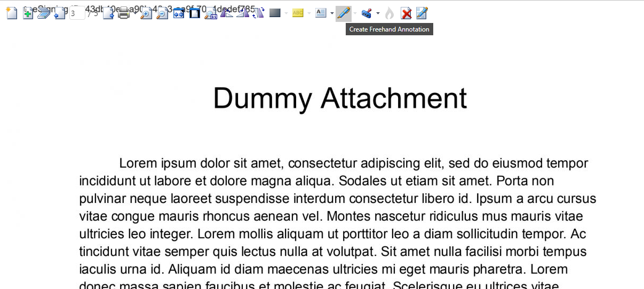
Task: Click the fit to width icon
Action: tap(179, 13)
